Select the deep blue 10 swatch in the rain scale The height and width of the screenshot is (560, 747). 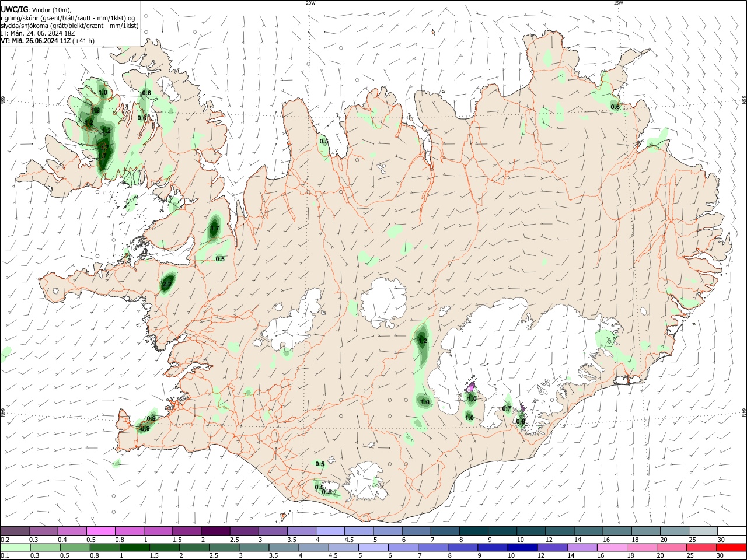click(522, 547)
